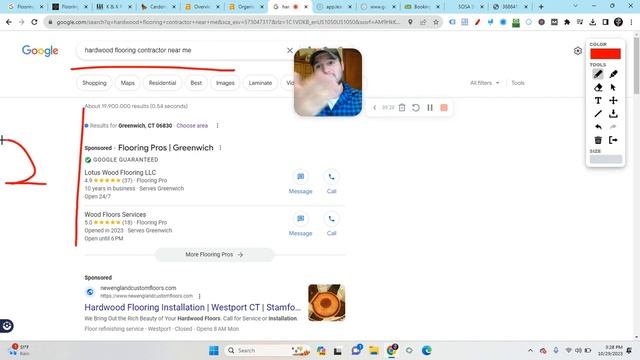Message Wood Floors Services
This screenshot has width=640, height=360.
[300, 224]
